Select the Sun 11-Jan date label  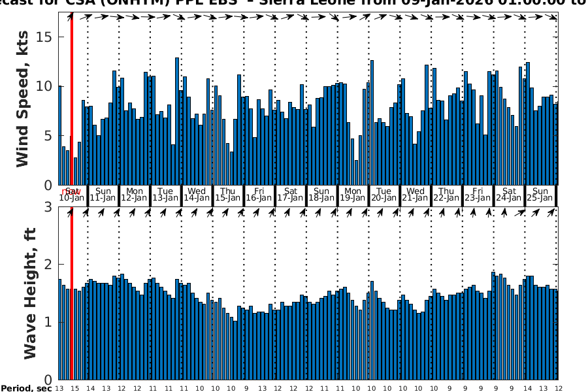coord(103,194)
